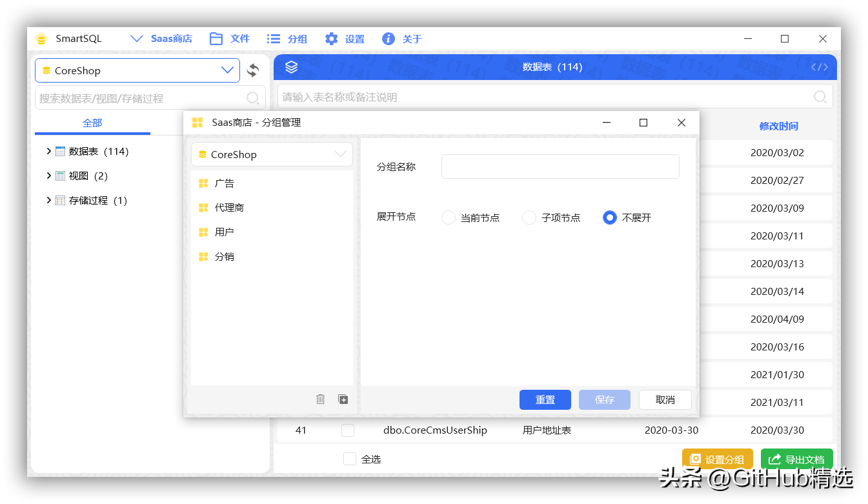Screen dimensions: 868x504
Task: Click the add new group icon
Action: (343, 399)
